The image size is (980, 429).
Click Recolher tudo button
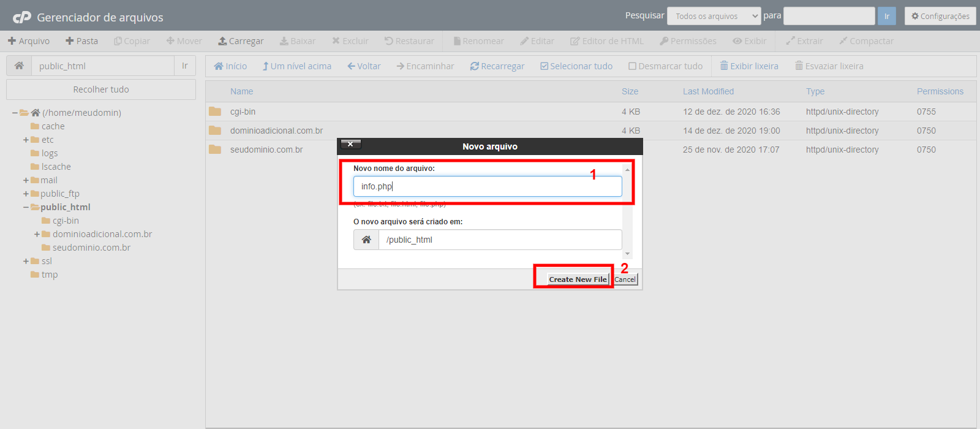coord(101,89)
